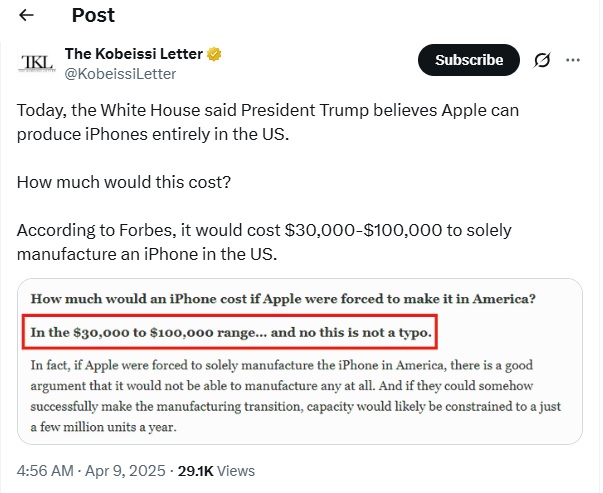Click 'produce iPhones entirely in the US' text
The width and height of the screenshot is (603, 493).
(x=153, y=134)
